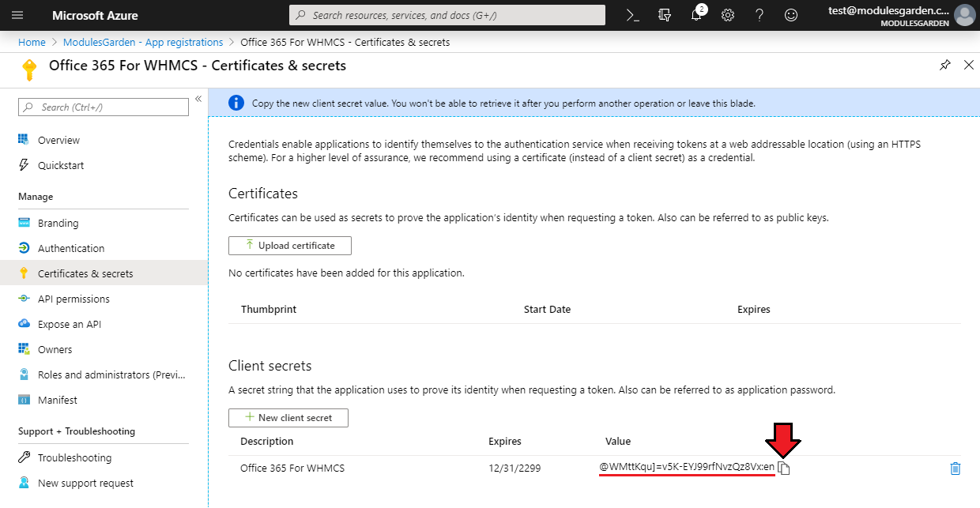Click the Upload certificate button
This screenshot has height=508, width=980.
(x=290, y=246)
